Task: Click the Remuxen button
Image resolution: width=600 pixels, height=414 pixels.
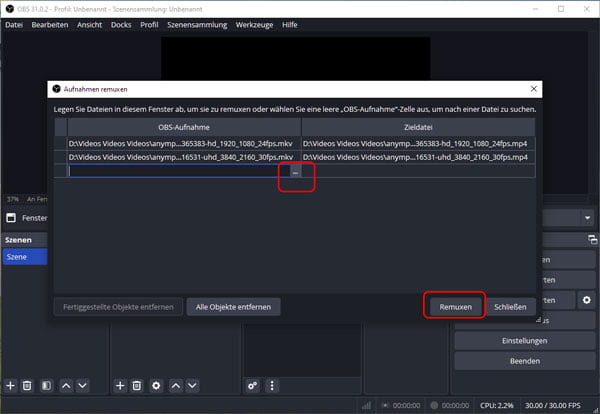Action: pos(455,307)
